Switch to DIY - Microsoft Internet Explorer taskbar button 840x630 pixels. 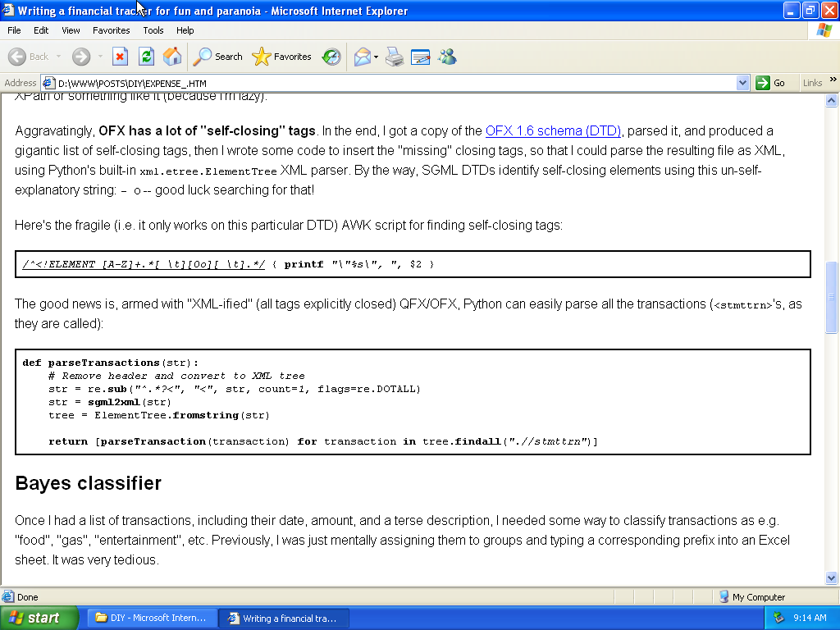tap(152, 618)
